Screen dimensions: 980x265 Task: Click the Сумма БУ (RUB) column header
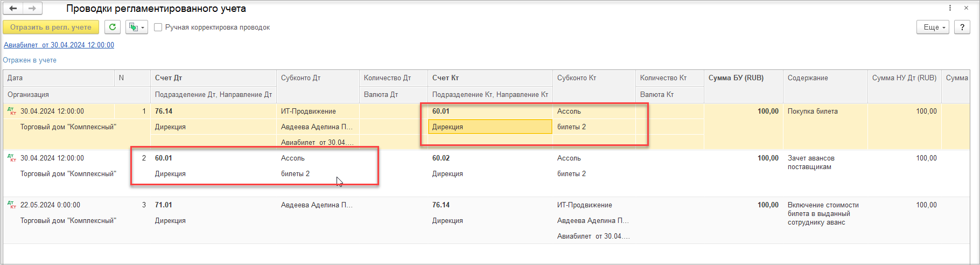(736, 78)
